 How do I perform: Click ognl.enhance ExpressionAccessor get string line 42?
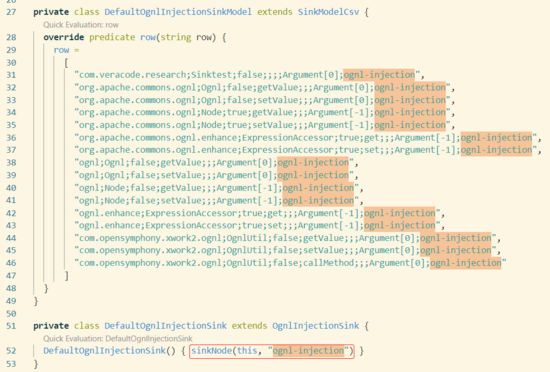(257, 213)
